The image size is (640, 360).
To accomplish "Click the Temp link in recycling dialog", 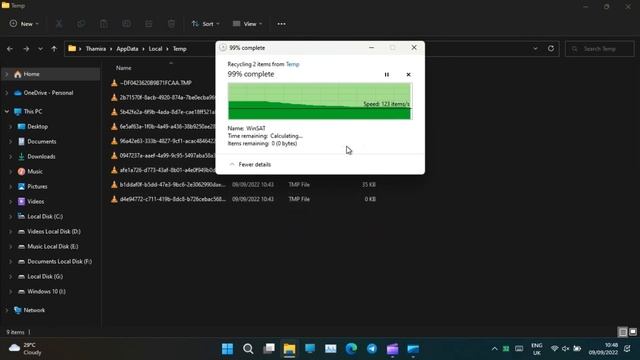I will [x=293, y=64].
